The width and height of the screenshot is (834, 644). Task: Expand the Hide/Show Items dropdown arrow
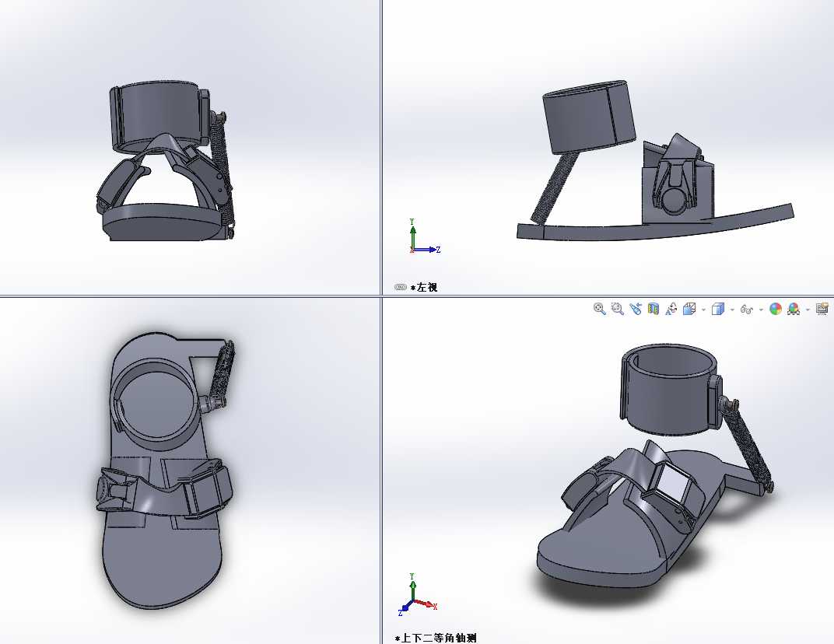click(760, 310)
